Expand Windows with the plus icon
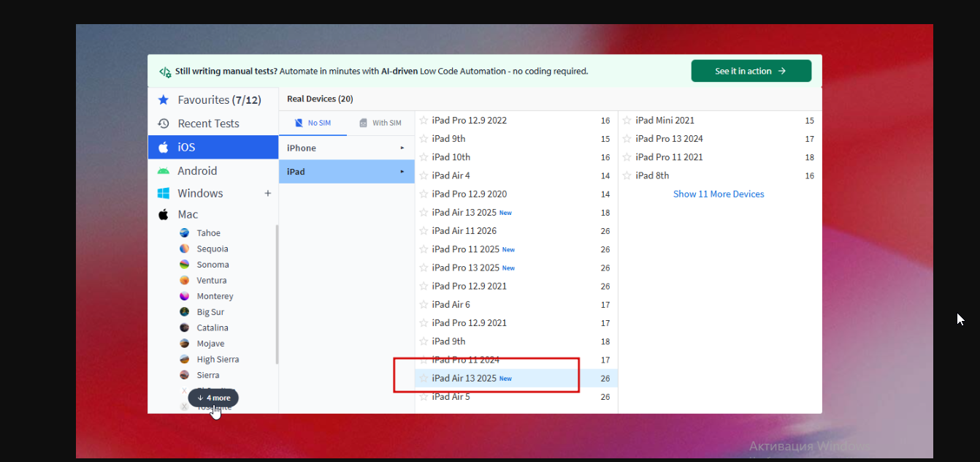The width and height of the screenshot is (980, 462). 268,193
